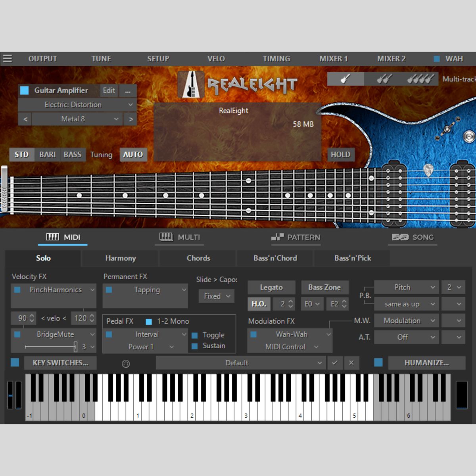Viewport: 476px width, 476px height.
Task: Click the HOLD button
Action: (x=341, y=155)
